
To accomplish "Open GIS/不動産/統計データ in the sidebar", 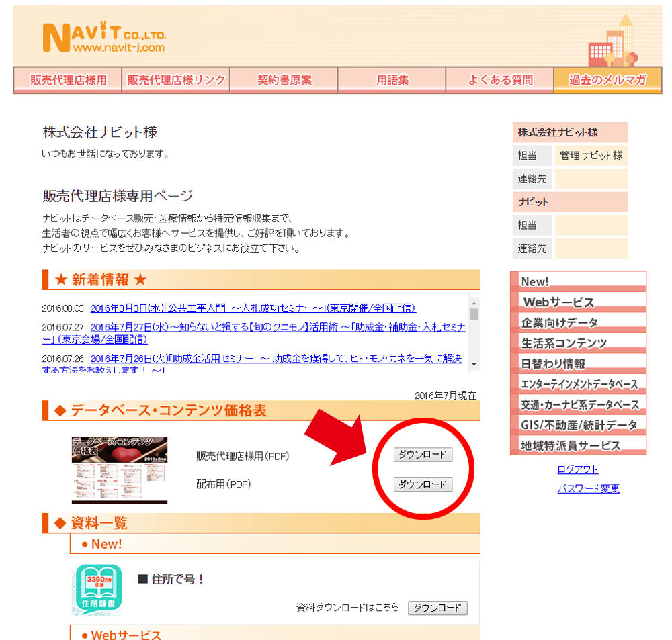I will (x=579, y=425).
